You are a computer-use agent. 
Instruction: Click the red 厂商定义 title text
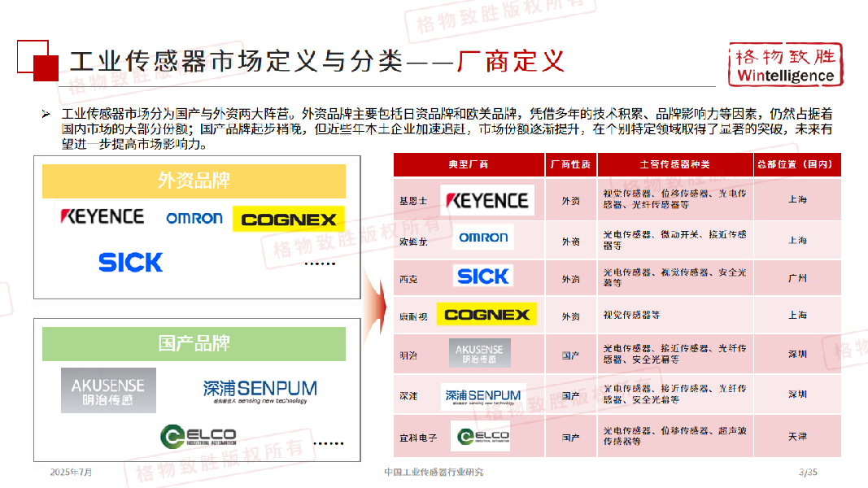510,61
